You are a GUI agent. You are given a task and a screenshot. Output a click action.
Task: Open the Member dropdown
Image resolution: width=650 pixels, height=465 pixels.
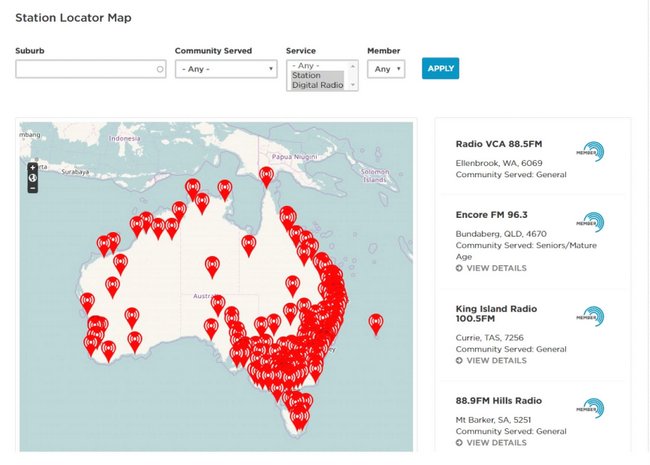386,69
